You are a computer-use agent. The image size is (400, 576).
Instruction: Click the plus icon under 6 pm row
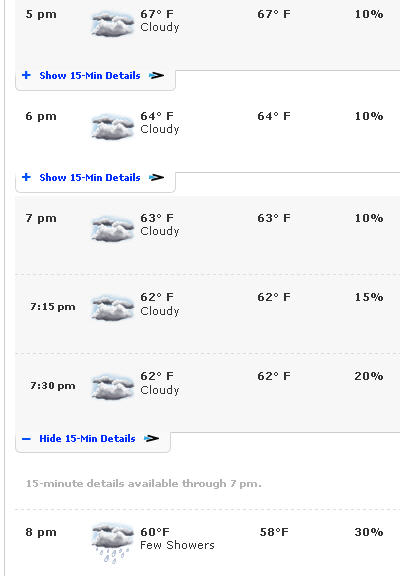coord(26,177)
